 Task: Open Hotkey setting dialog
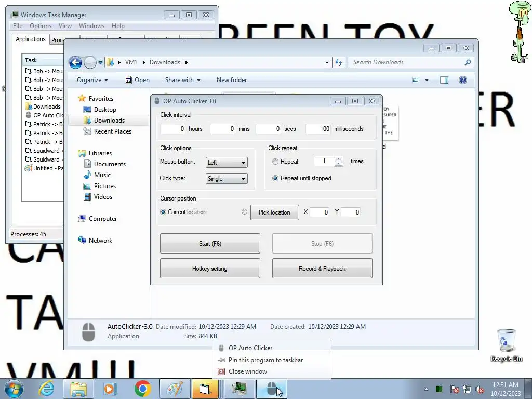(210, 269)
